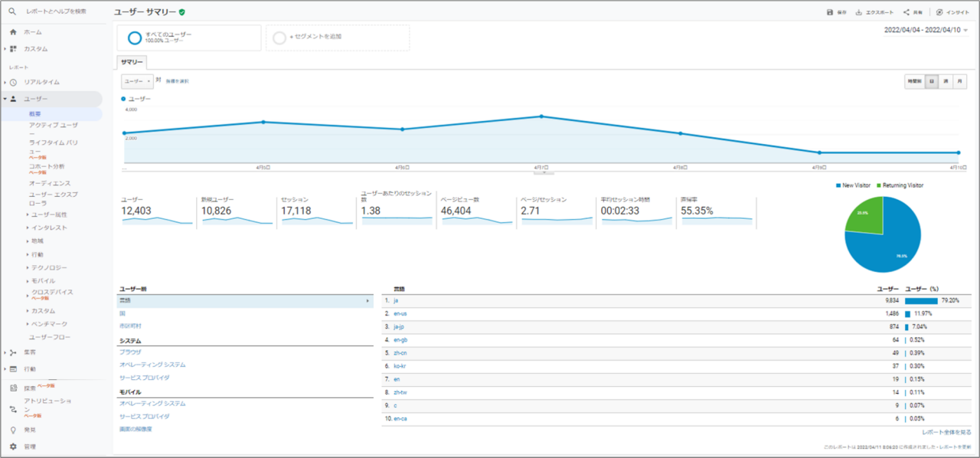Image resolution: width=980 pixels, height=458 pixels.
Task: Switch graph to weekly (週) view
Action: 946,81
